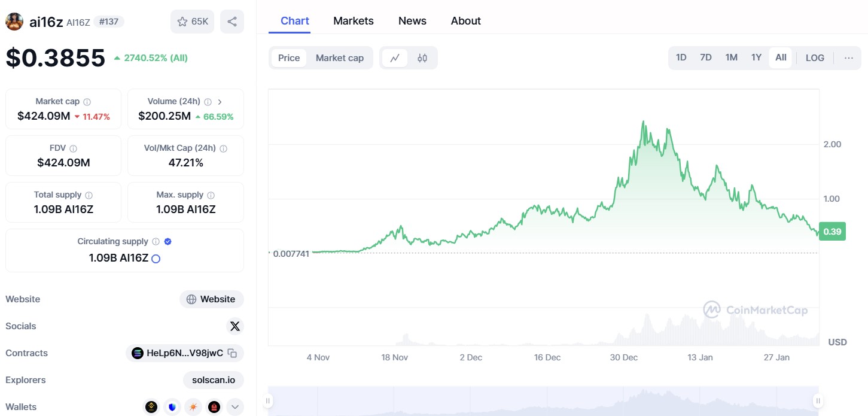This screenshot has width=868, height=416.
Task: Select the line chart icon
Action: point(395,58)
